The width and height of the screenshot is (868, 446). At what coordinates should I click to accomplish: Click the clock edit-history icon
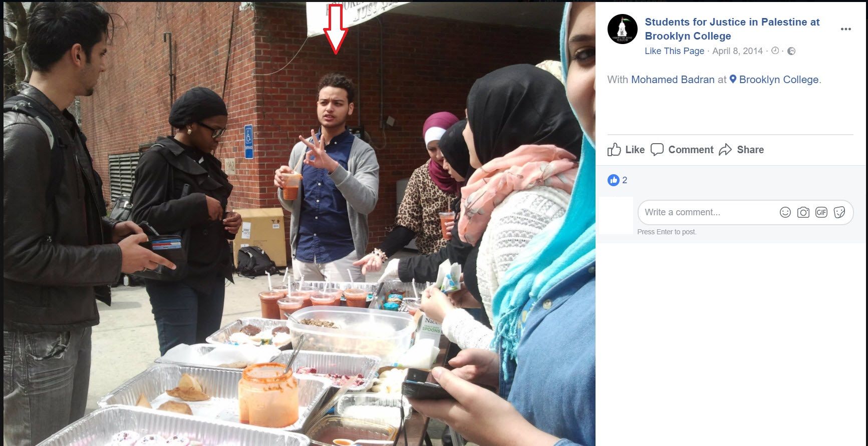(x=775, y=51)
